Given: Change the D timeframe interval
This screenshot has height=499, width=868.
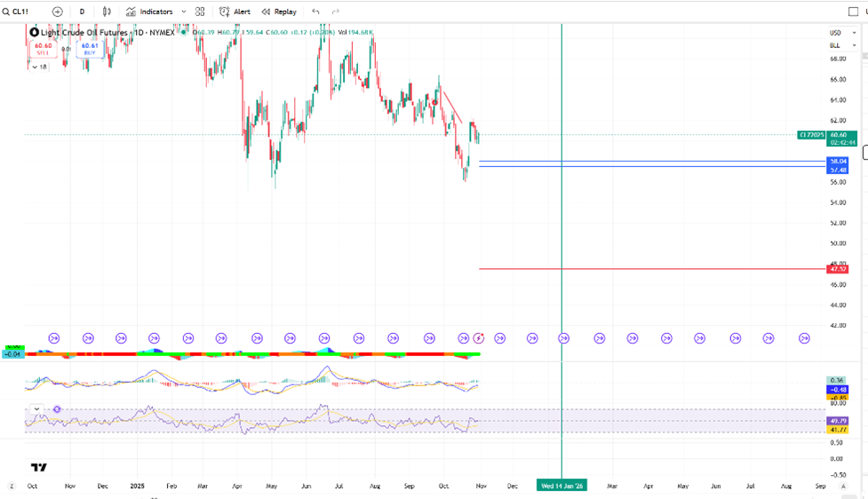Looking at the screenshot, I should coord(82,12).
